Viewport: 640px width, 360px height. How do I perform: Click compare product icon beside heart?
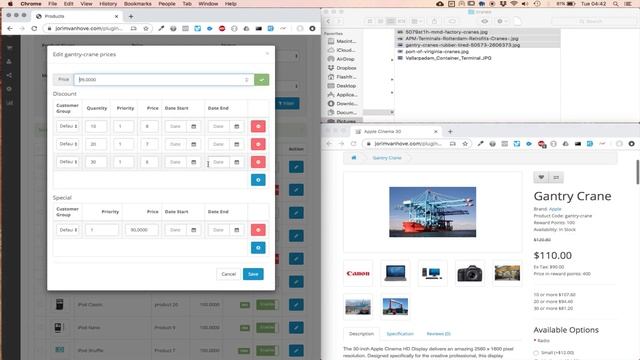tap(556, 177)
